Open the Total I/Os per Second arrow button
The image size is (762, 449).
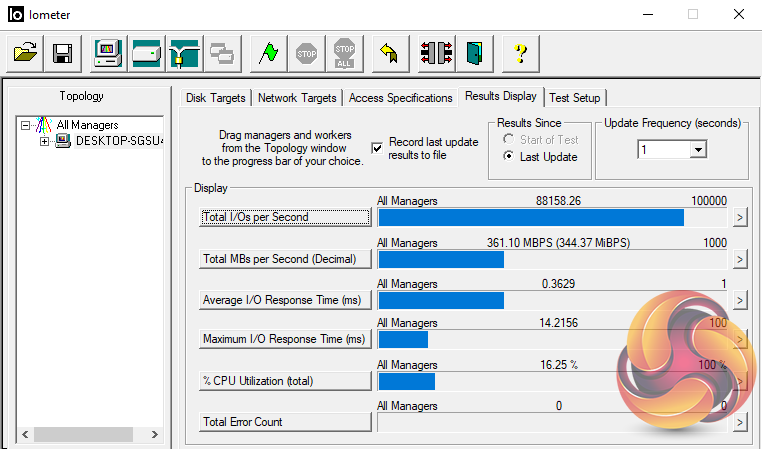tap(740, 217)
